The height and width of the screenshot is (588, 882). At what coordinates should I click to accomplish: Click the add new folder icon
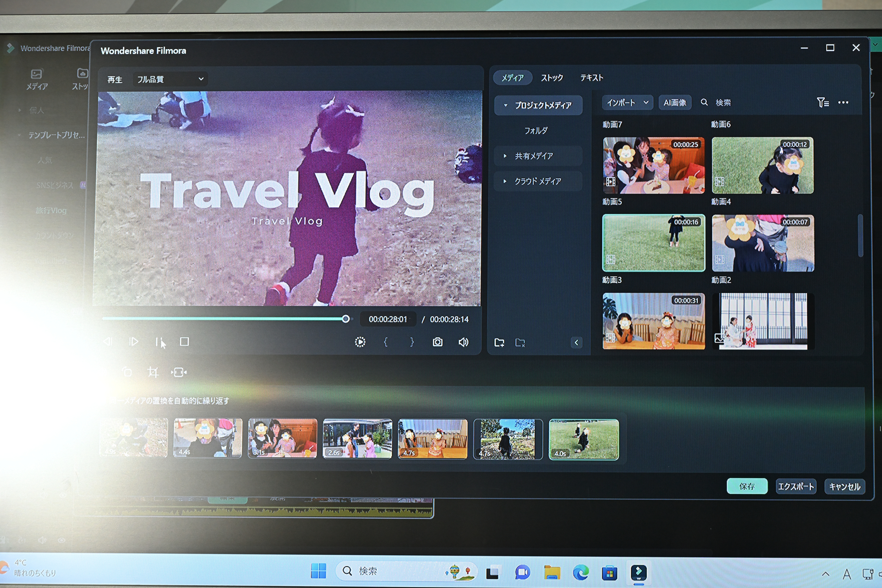(499, 343)
